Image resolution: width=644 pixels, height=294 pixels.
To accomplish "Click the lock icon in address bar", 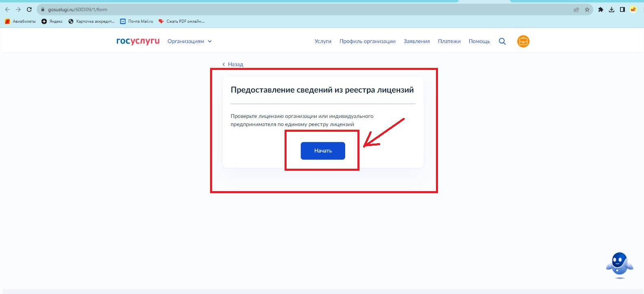I will click(x=42, y=9).
